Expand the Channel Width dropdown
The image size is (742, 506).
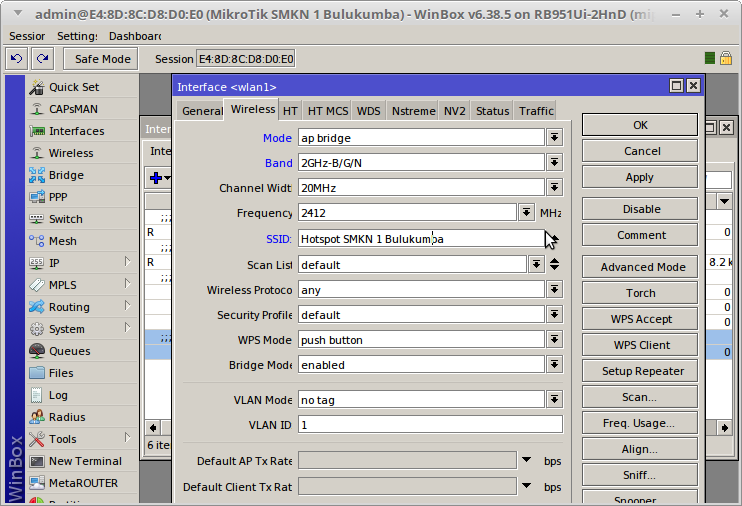click(555, 188)
